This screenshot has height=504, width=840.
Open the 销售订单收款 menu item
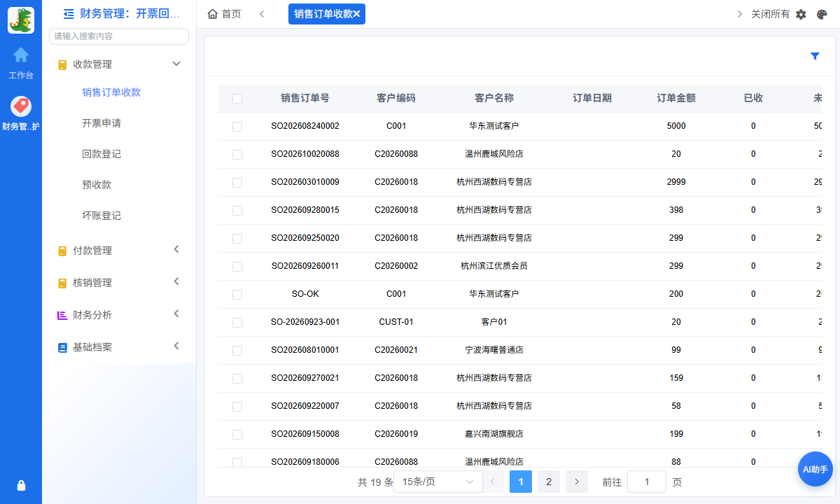111,92
